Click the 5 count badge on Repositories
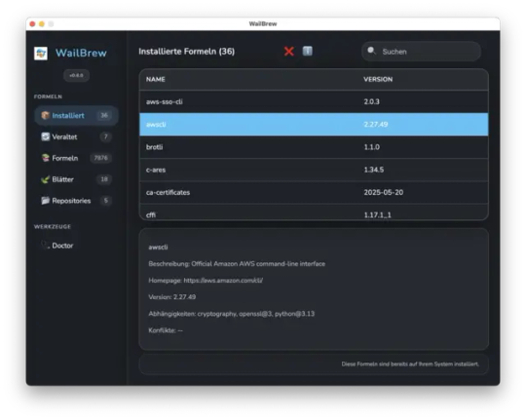The height and width of the screenshot is (420, 526). pyautogui.click(x=105, y=201)
